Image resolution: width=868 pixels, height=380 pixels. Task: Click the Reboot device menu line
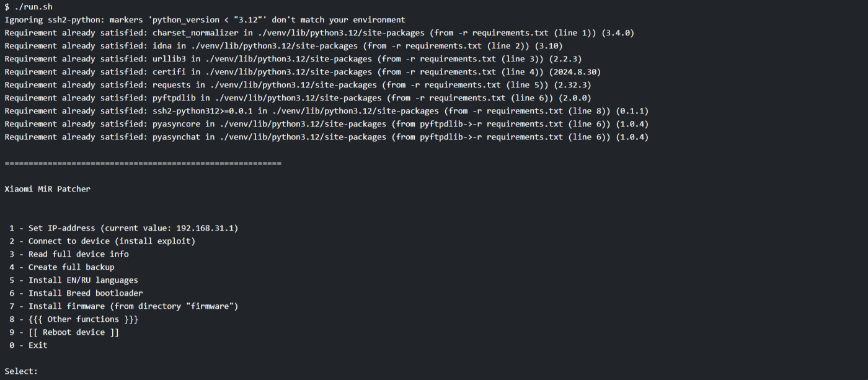tap(64, 332)
